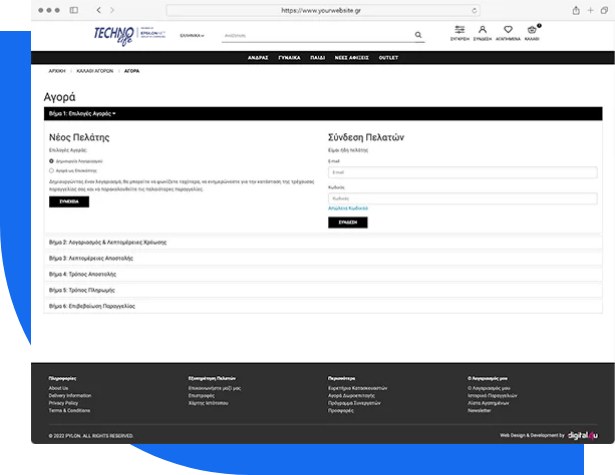The height and width of the screenshot is (475, 615).
Task: Open About Us footer link
Action: coord(58,388)
